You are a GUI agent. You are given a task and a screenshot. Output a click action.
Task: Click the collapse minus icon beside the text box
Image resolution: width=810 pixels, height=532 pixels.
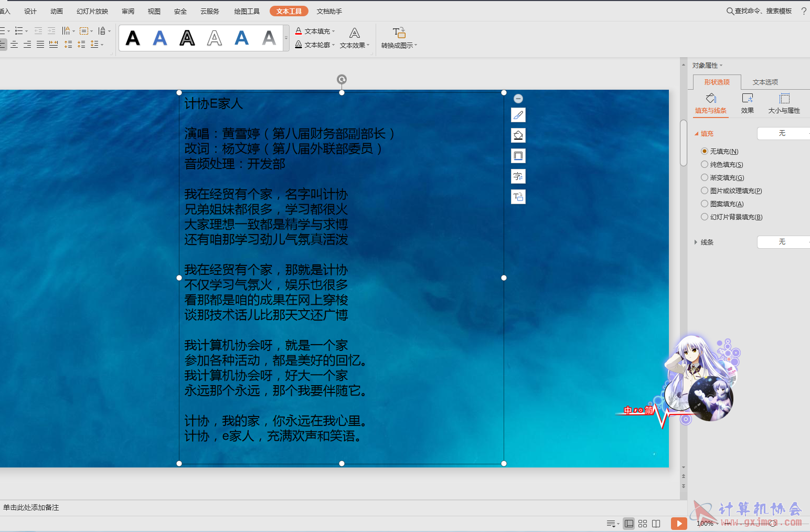point(518,99)
